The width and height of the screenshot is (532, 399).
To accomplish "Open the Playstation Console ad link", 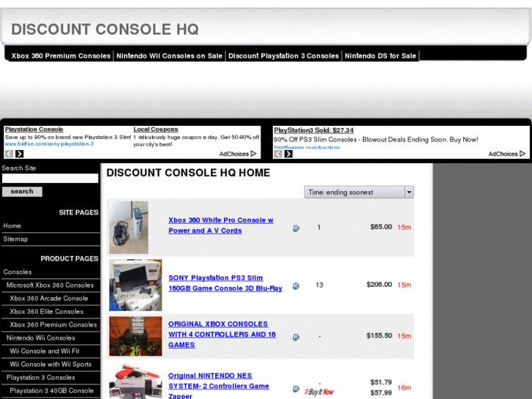I will click(34, 130).
